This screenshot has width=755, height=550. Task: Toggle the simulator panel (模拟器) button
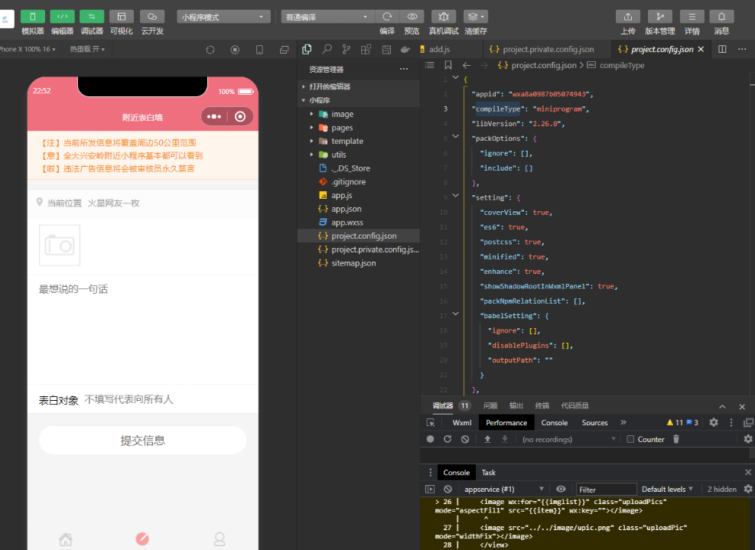[x=33, y=17]
